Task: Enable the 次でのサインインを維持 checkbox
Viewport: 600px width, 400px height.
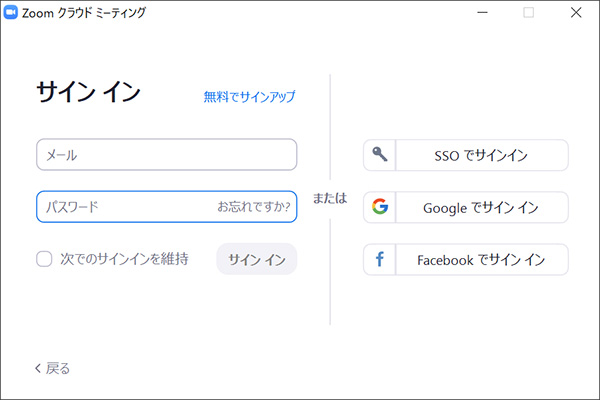Action: 44,259
